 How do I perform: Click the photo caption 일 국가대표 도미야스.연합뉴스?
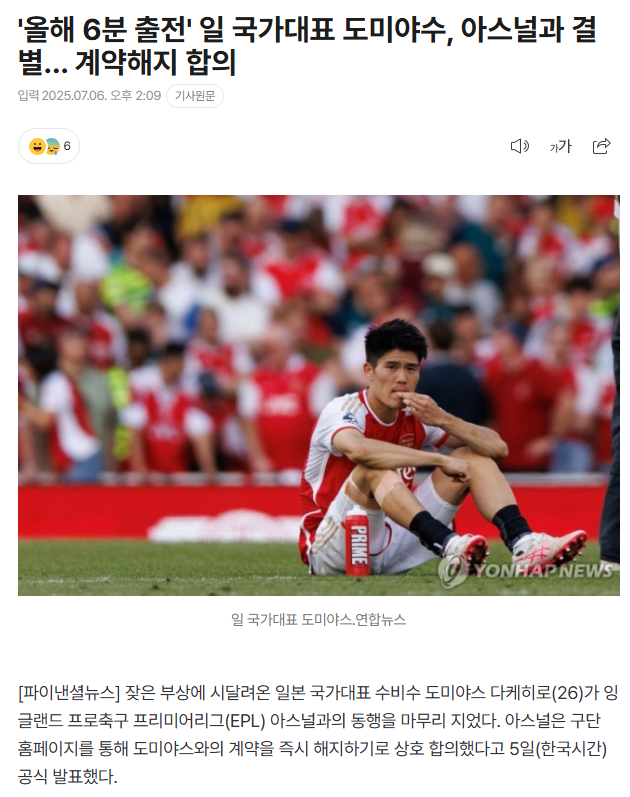[318, 619]
